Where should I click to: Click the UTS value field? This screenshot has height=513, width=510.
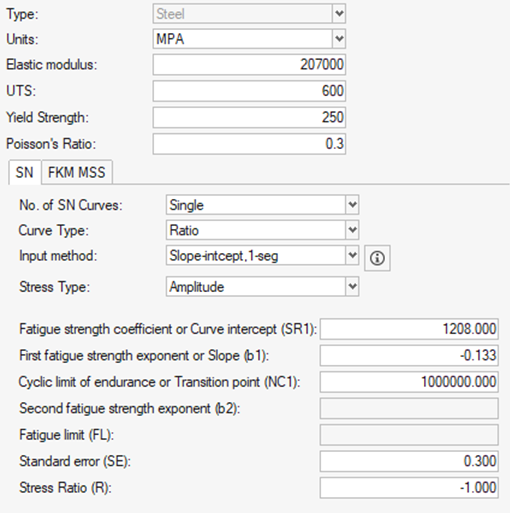coord(249,91)
